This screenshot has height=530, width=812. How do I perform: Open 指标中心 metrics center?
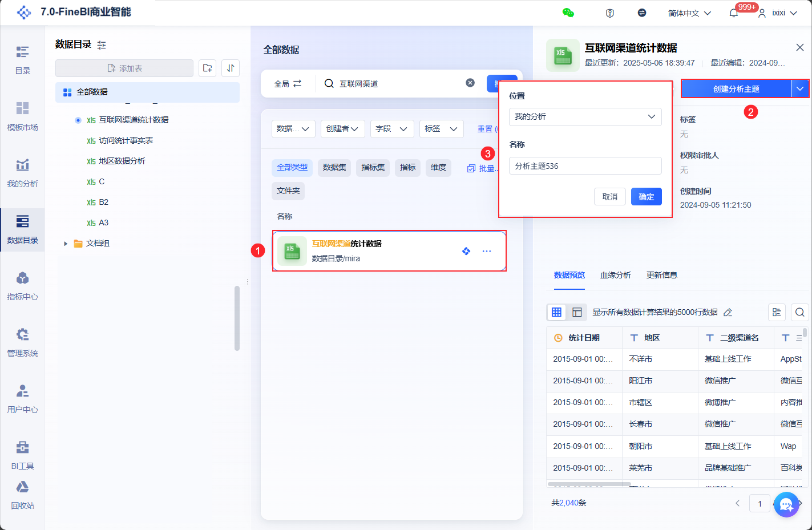coord(22,286)
